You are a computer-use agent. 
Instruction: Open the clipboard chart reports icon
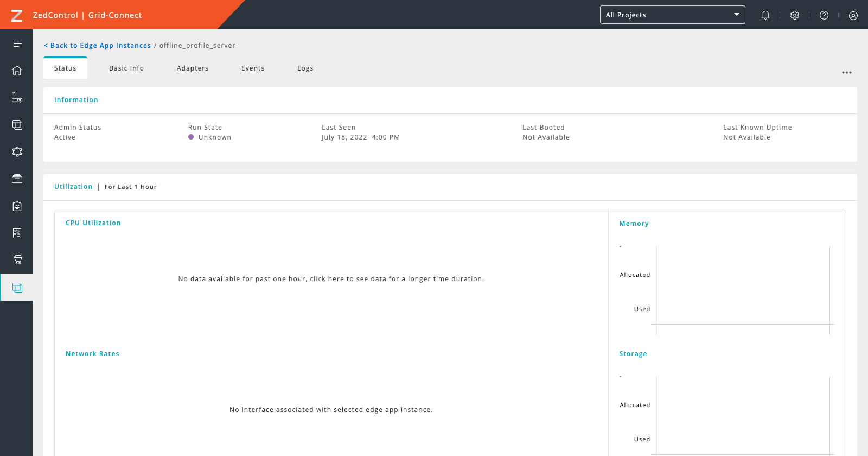17,206
